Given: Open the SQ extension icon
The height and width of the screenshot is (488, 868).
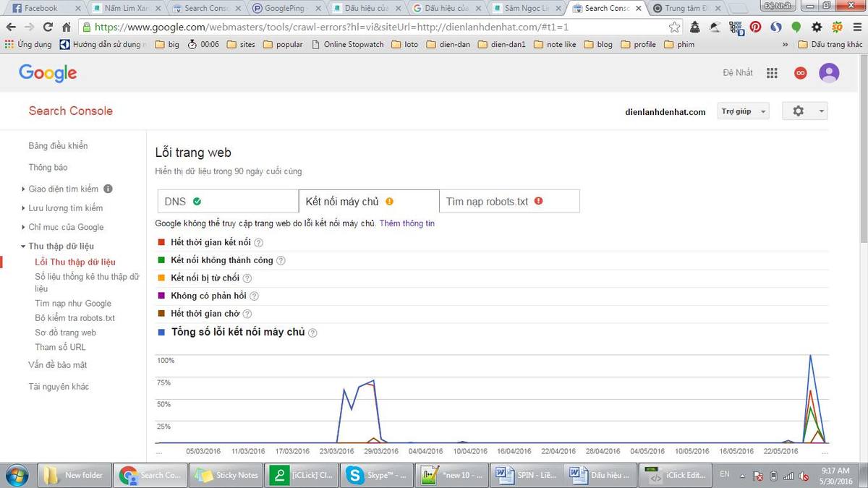Looking at the screenshot, I should coord(837,27).
